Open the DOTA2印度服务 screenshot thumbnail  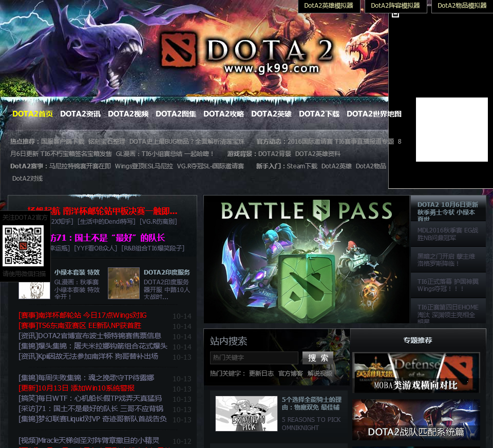coord(124,283)
